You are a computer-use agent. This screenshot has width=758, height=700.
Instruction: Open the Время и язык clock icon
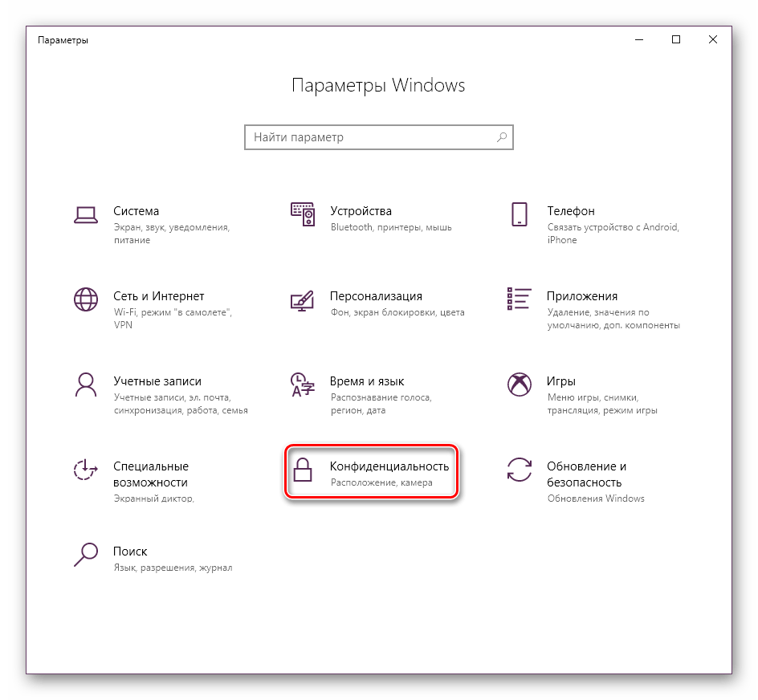click(x=302, y=385)
